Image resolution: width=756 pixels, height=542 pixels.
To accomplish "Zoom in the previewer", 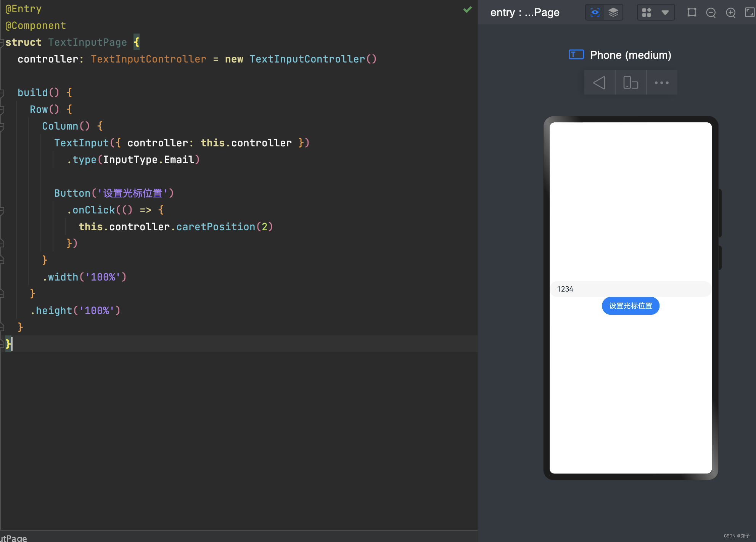I will click(x=730, y=13).
